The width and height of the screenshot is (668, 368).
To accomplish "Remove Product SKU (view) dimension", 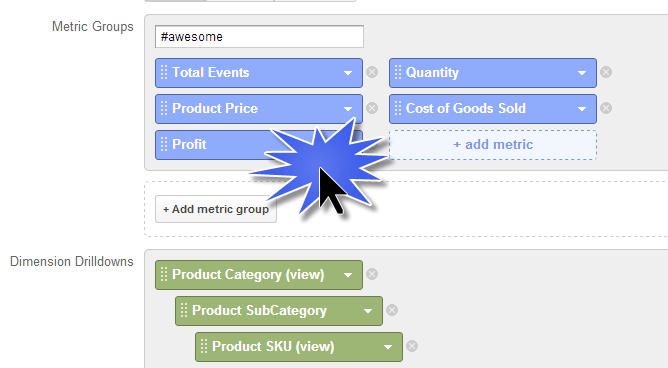I will 412,346.
